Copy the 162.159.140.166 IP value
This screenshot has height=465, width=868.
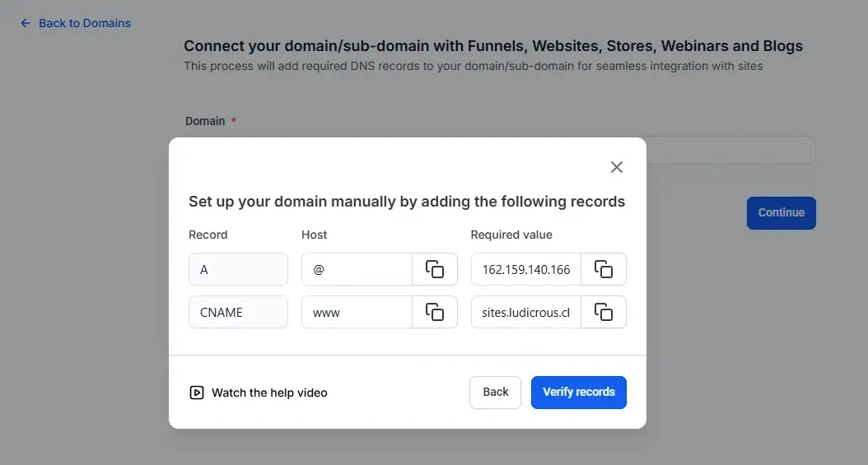click(x=604, y=269)
